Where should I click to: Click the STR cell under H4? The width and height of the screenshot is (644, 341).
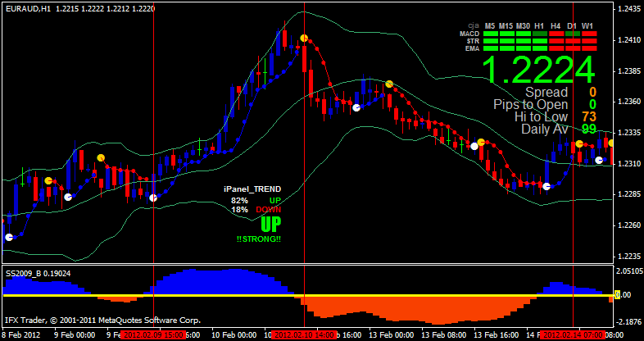(556, 41)
